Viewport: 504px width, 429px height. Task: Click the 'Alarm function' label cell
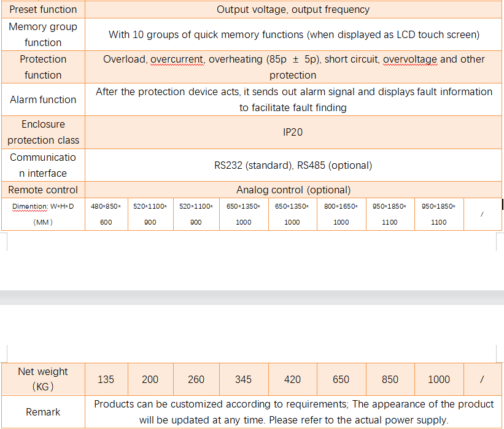tap(43, 99)
